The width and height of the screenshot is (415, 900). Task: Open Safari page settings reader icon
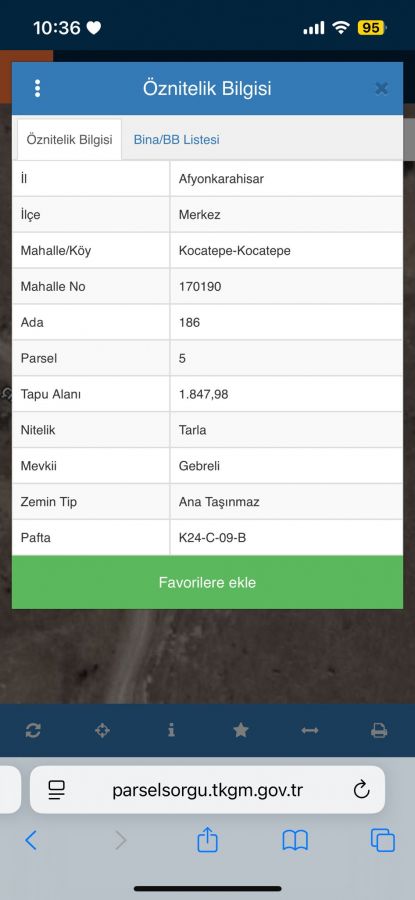click(x=56, y=790)
